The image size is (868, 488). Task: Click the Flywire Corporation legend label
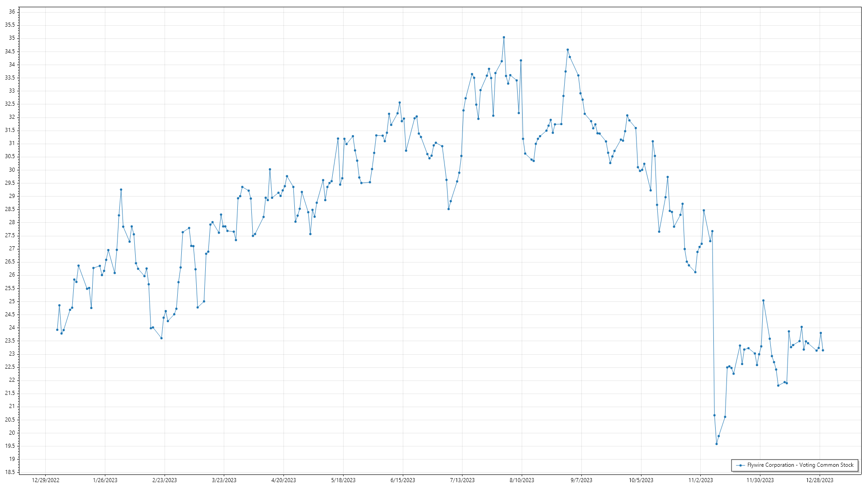800,465
